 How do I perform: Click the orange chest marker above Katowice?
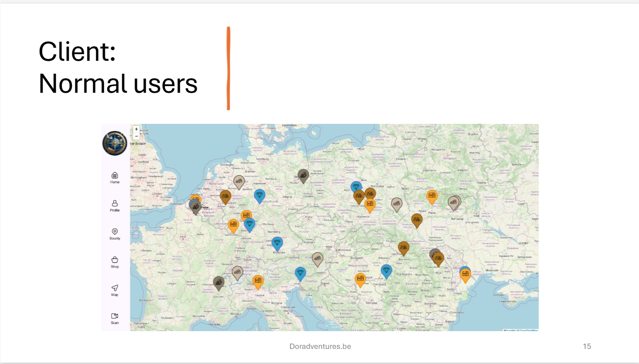click(x=370, y=205)
